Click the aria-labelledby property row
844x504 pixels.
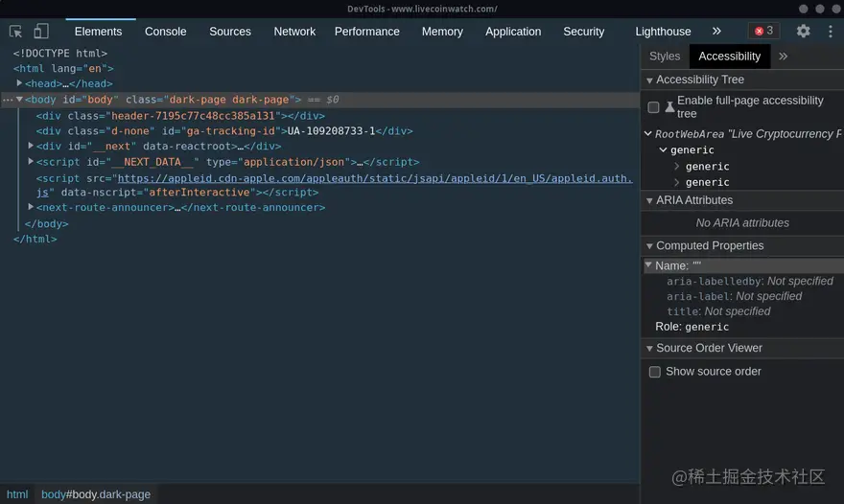[750, 282]
